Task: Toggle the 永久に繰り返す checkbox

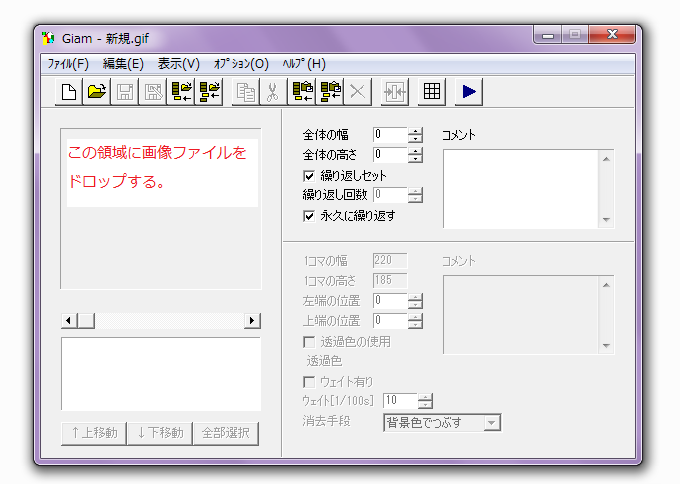Action: tap(309, 216)
